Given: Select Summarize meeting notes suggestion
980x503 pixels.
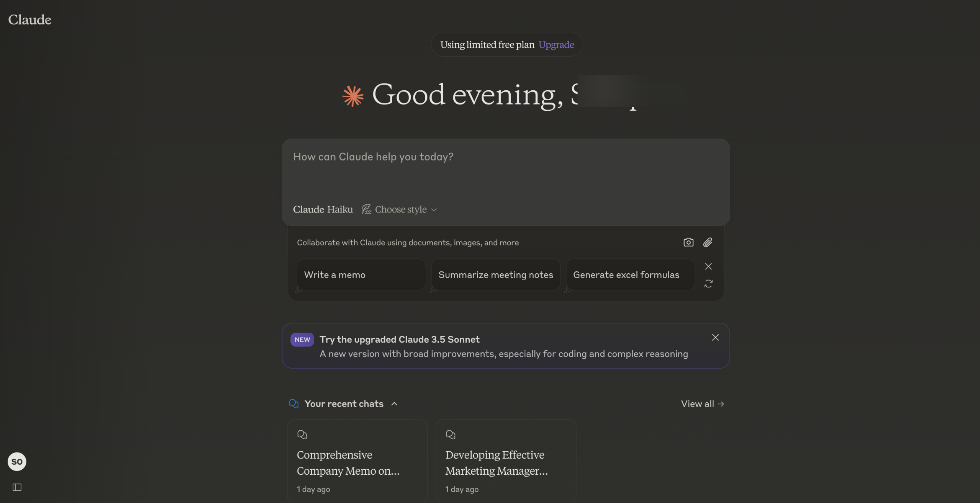Looking at the screenshot, I should click(x=495, y=274).
